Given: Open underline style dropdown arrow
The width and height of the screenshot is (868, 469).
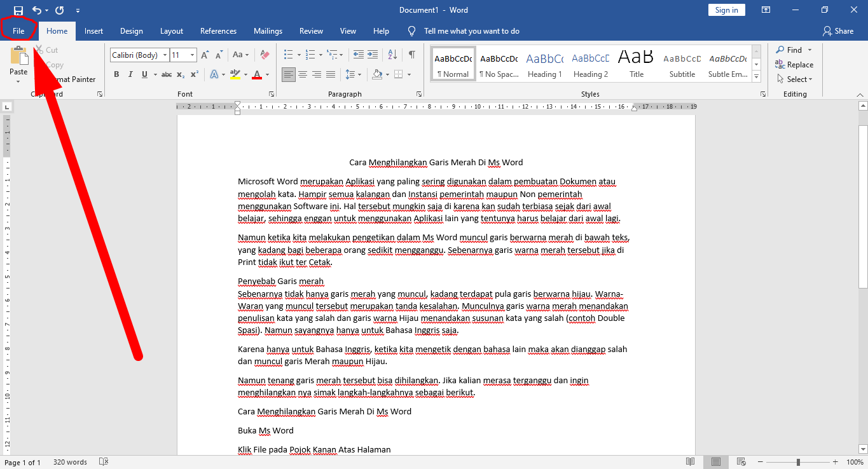Looking at the screenshot, I should click(x=155, y=74).
